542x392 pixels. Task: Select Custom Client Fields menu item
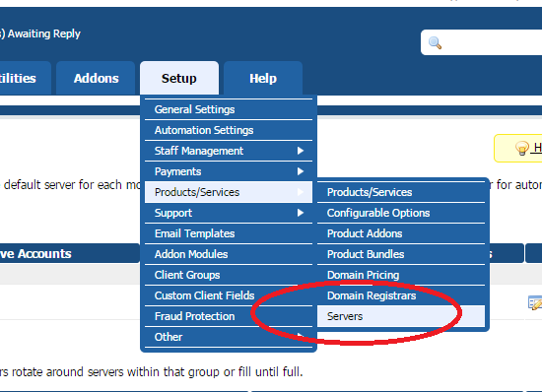click(x=229, y=296)
